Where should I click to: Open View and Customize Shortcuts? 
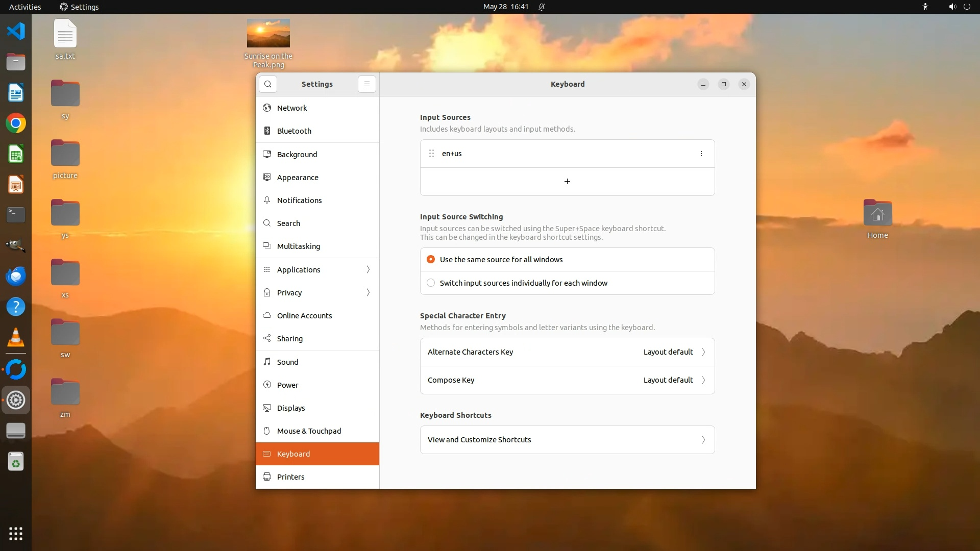[x=567, y=440]
